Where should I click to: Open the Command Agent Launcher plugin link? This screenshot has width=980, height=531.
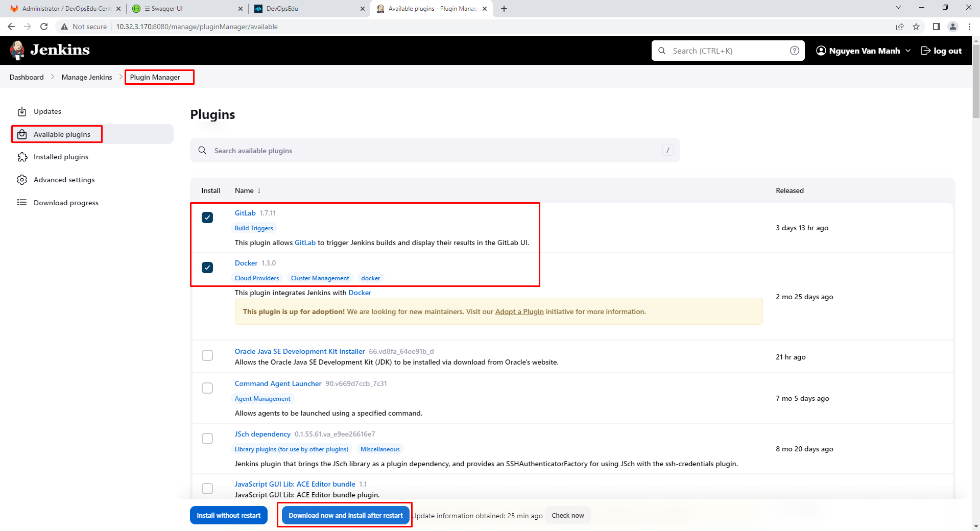278,383
